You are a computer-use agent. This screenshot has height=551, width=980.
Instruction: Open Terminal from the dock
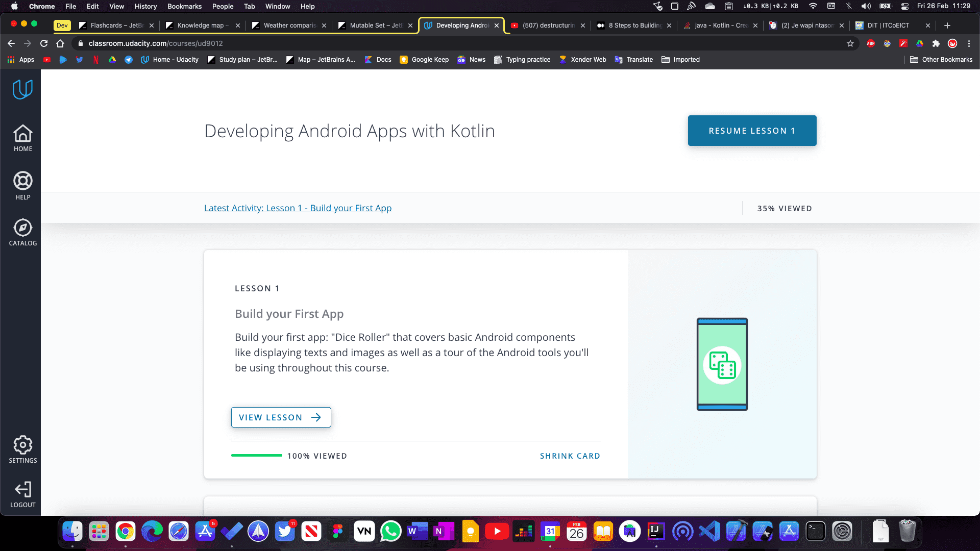point(816,532)
